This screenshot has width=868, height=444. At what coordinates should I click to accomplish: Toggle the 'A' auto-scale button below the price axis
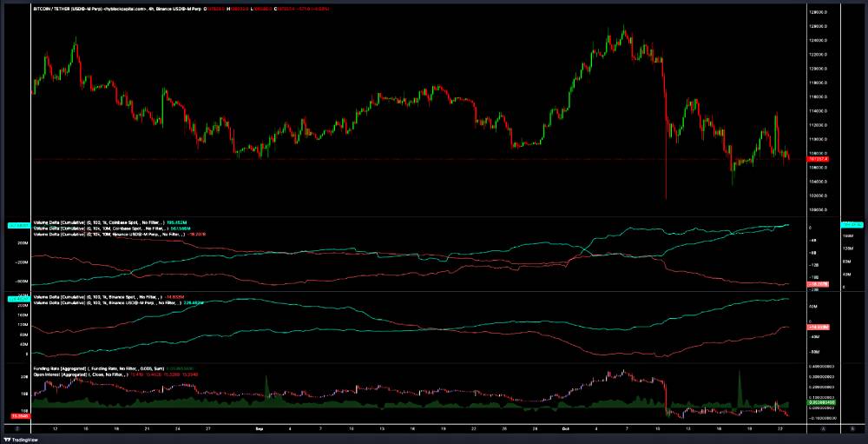(823, 428)
